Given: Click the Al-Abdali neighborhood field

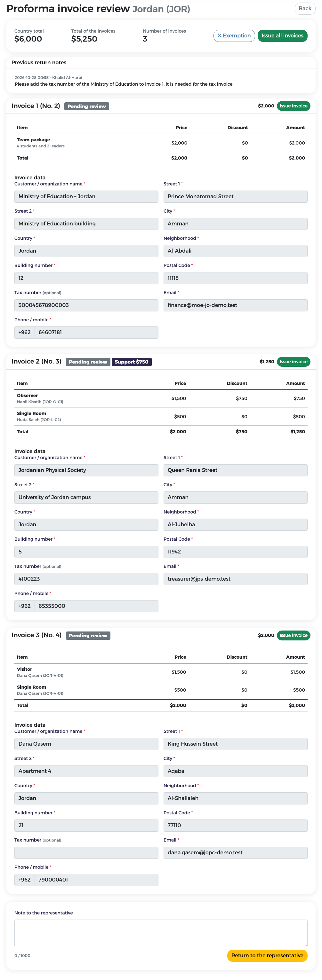Looking at the screenshot, I should pos(236,251).
